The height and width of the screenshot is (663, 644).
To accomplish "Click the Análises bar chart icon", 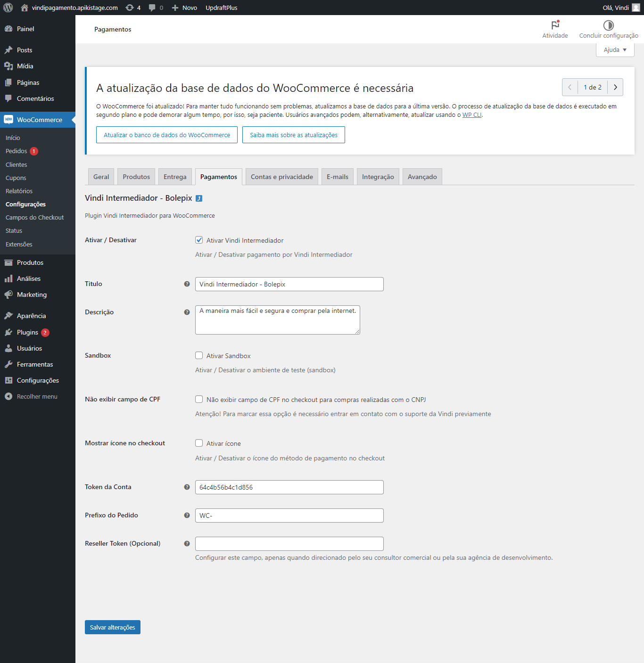I will (x=8, y=278).
